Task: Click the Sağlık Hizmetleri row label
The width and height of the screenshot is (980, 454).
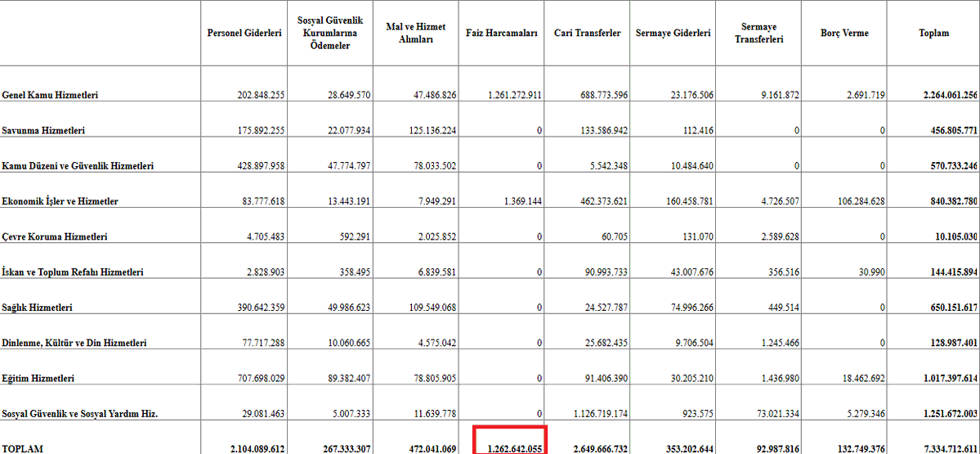Action: [x=38, y=308]
